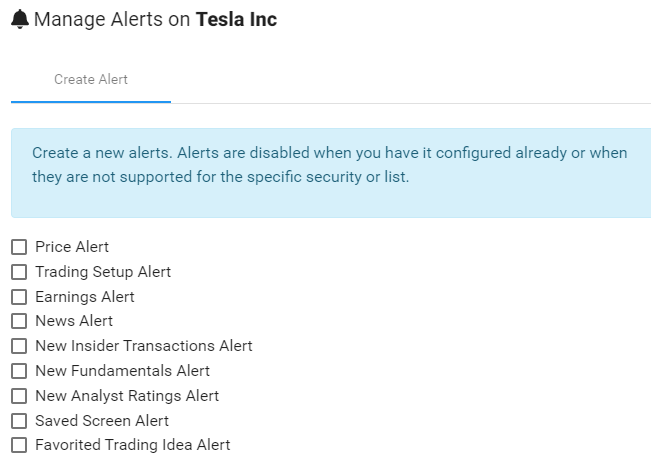Click the 'Favorited Trading Idea Alert' label
Viewport: 651px width, 472px height.
click(132, 445)
